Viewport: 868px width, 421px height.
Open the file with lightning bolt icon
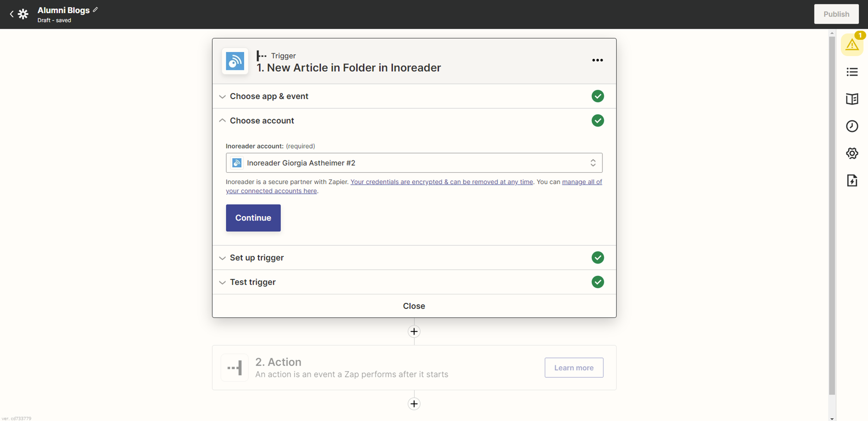[x=852, y=181]
